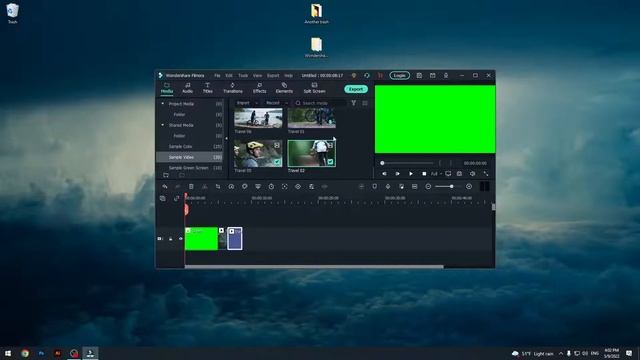This screenshot has width=640, height=360.
Task: Select Sample Color category
Action: click(x=189, y=146)
